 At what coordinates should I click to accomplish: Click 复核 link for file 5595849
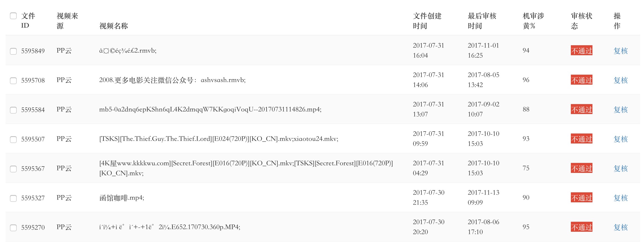(620, 51)
